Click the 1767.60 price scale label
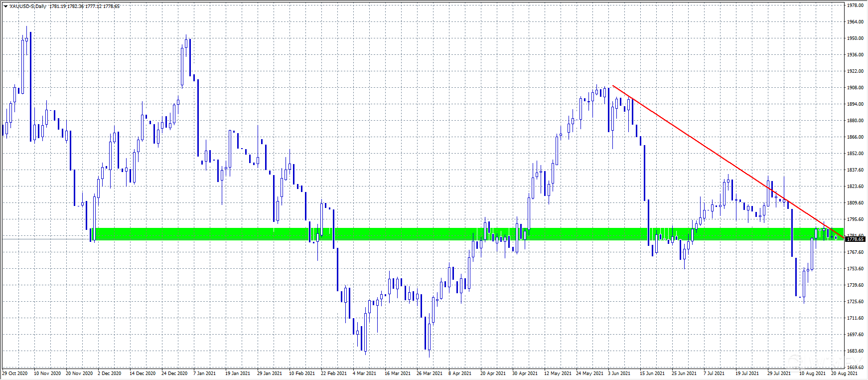 click(855, 252)
